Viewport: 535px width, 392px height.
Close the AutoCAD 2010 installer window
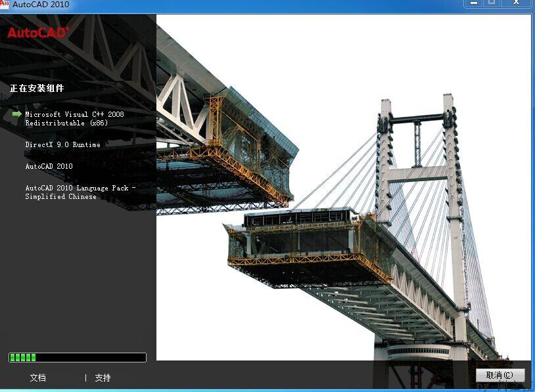(517, 3)
